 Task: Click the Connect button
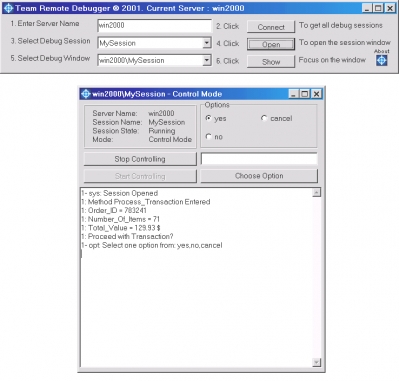coord(271,27)
